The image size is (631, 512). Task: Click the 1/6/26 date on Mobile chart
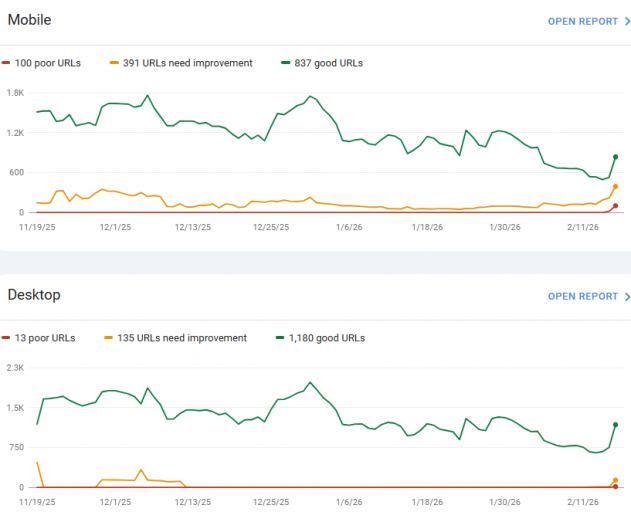point(349,227)
